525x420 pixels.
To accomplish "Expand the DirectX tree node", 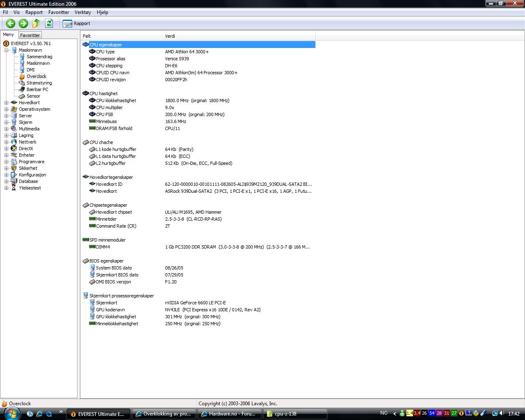I will coord(7,148).
